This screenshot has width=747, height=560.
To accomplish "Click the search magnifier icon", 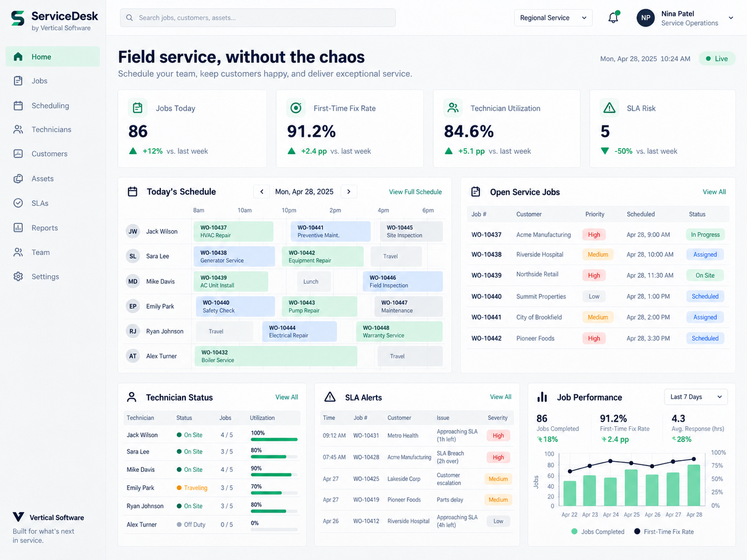I will 129,18.
